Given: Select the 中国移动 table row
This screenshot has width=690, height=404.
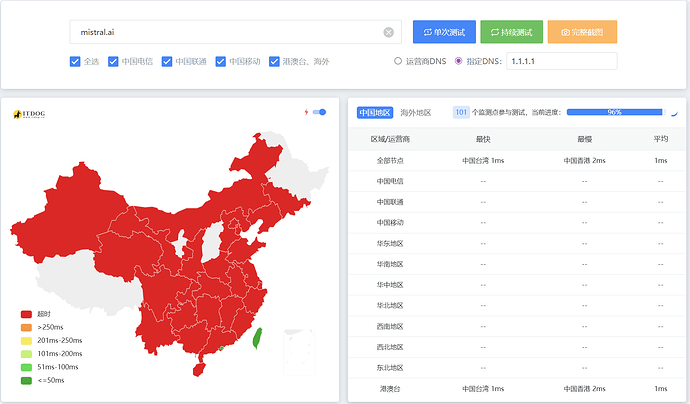Looking at the screenshot, I should pyautogui.click(x=517, y=223).
